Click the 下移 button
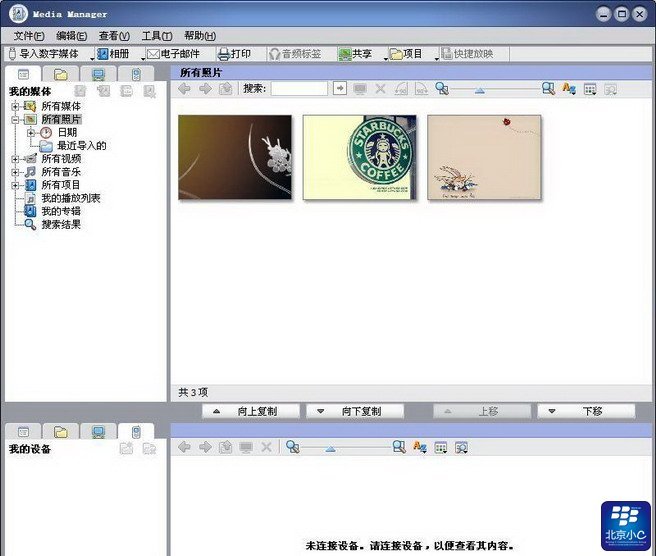Screen dimensions: 656x556 [586, 411]
